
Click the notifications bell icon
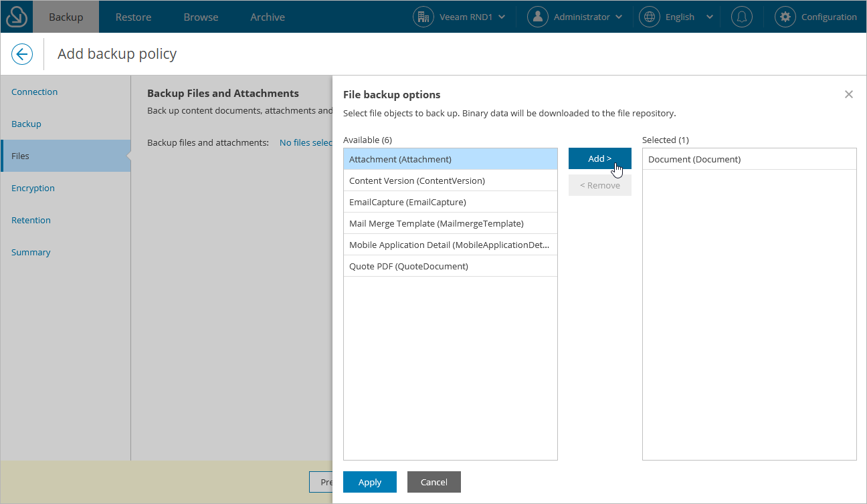point(741,17)
